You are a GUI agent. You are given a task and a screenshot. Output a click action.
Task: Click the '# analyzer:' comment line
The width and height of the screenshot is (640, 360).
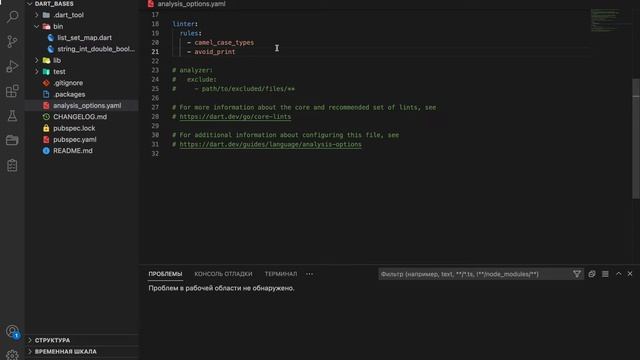[x=192, y=70]
